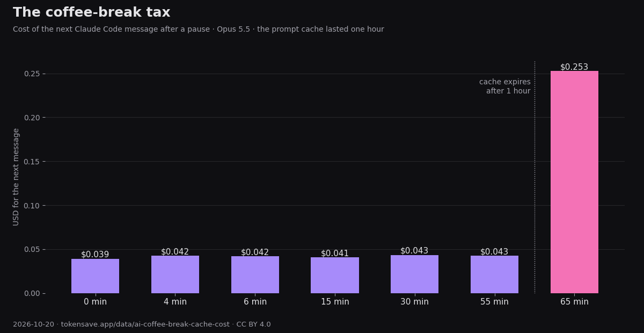This screenshot has height=333, width=644.
Task: Click the 0.15 y-axis tick label
Action: click(x=32, y=162)
